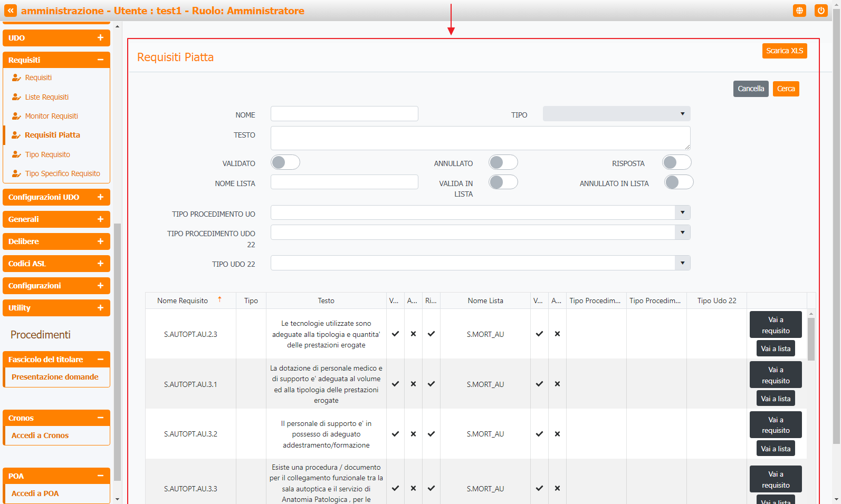
Task: Enable the VALIDATO toggle
Action: 285,162
